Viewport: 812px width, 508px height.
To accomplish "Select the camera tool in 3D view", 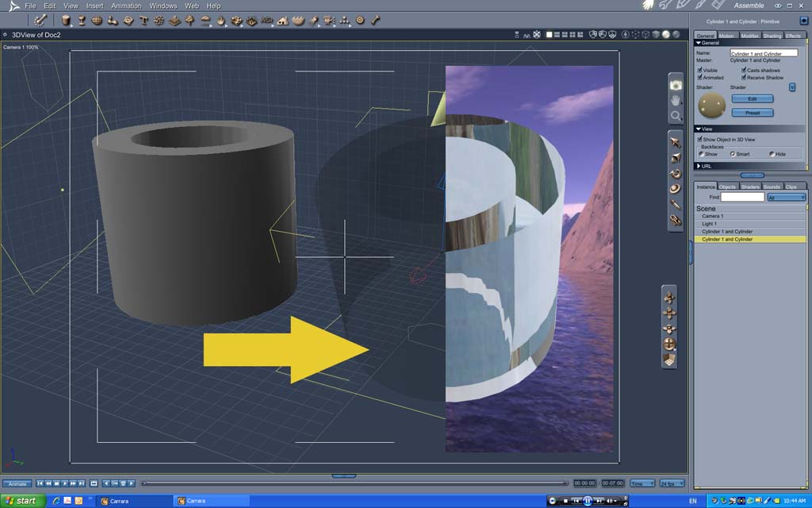I will [x=676, y=85].
